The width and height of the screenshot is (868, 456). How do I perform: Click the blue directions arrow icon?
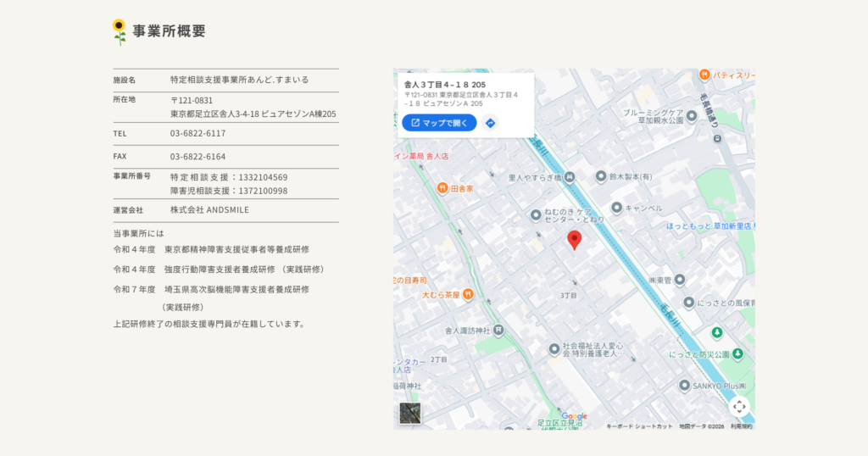[x=491, y=123]
